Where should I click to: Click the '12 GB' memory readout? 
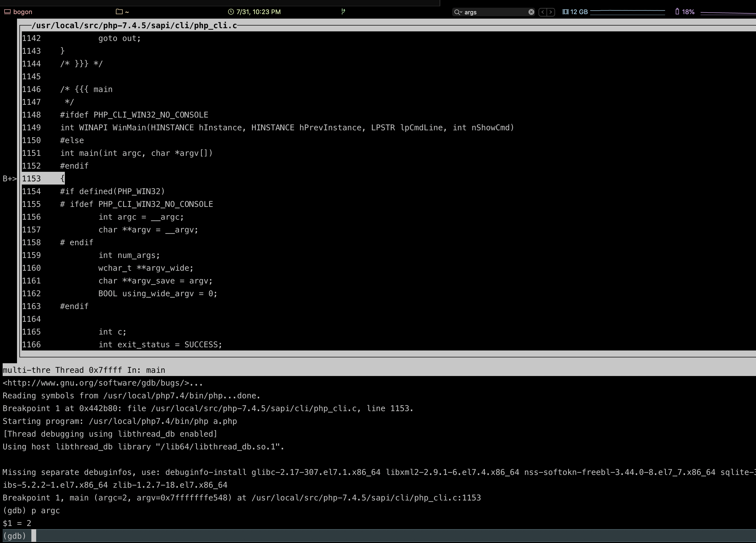point(579,12)
